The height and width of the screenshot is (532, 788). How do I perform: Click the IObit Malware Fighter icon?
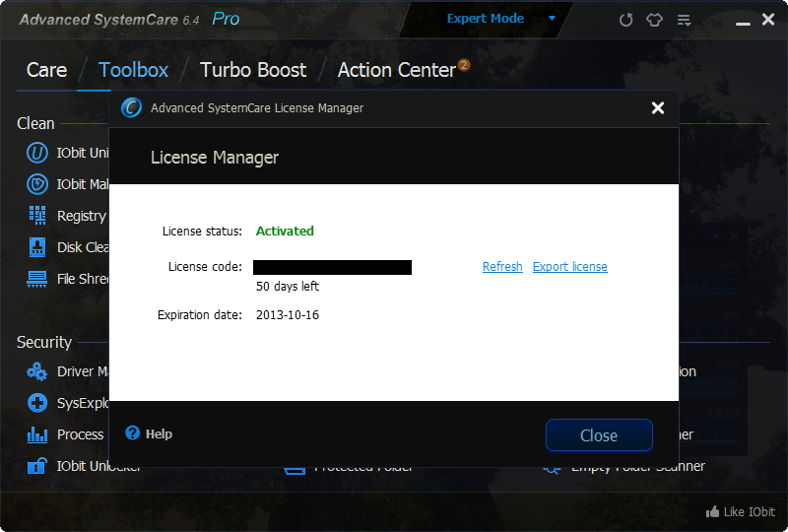click(37, 184)
